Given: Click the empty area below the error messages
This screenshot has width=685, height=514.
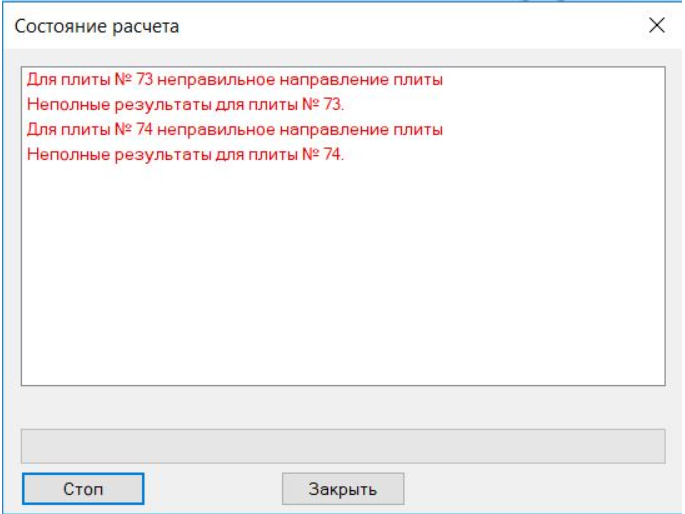Looking at the screenshot, I should 342,280.
